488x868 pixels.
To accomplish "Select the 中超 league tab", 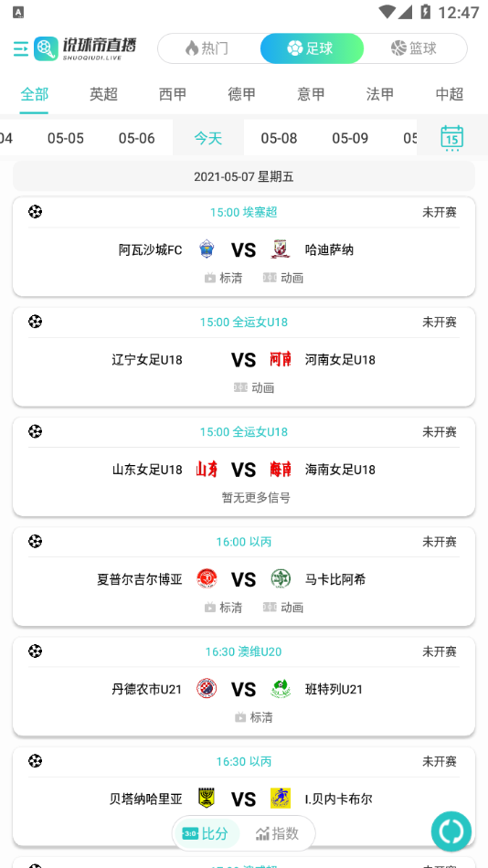I will 450,94.
